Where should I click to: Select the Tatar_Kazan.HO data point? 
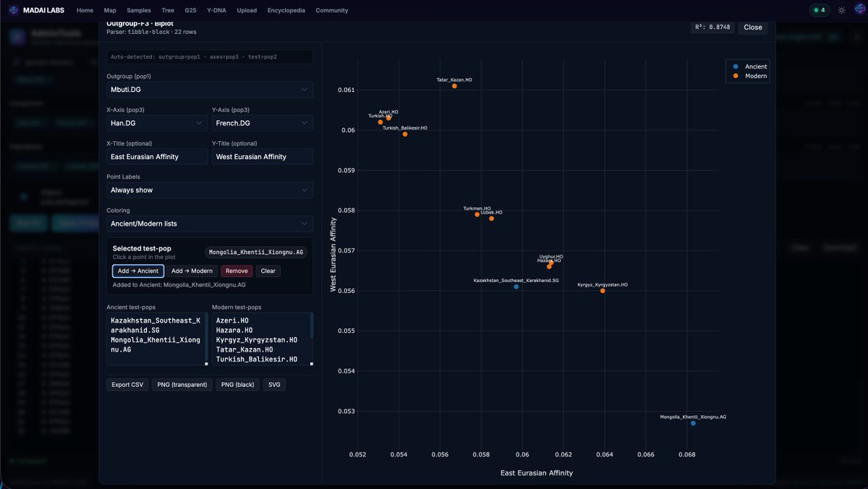454,86
